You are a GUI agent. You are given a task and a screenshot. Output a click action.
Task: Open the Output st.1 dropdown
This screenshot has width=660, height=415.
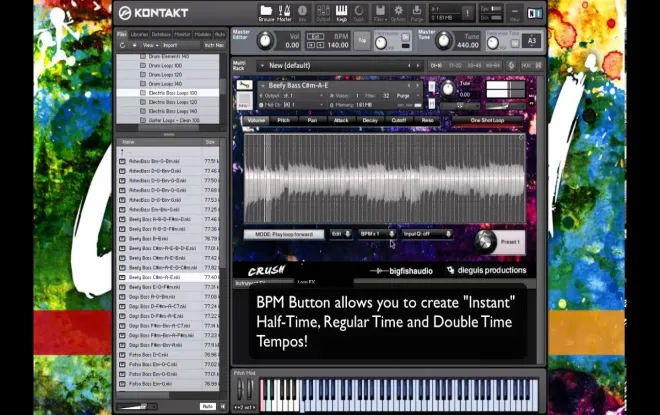(292, 96)
